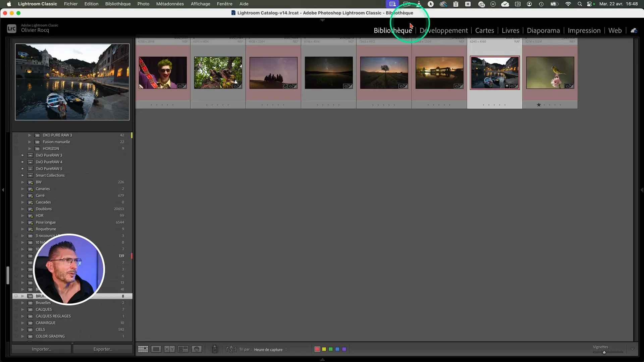
Task: Expand the Pose longue row triangle
Action: (22, 223)
